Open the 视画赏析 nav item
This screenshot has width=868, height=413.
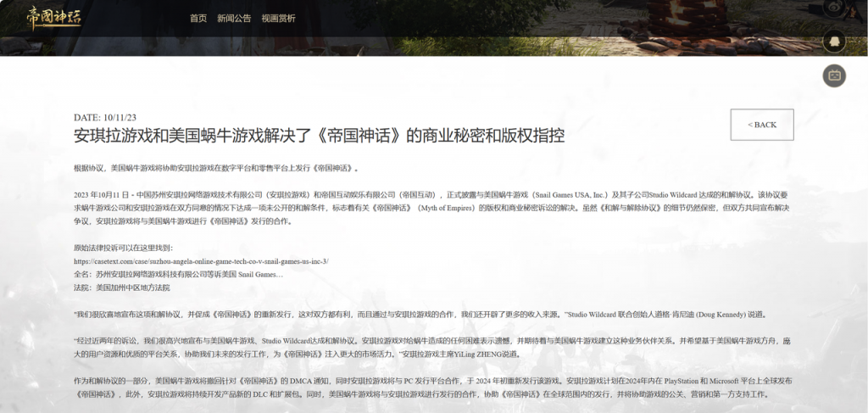point(278,19)
